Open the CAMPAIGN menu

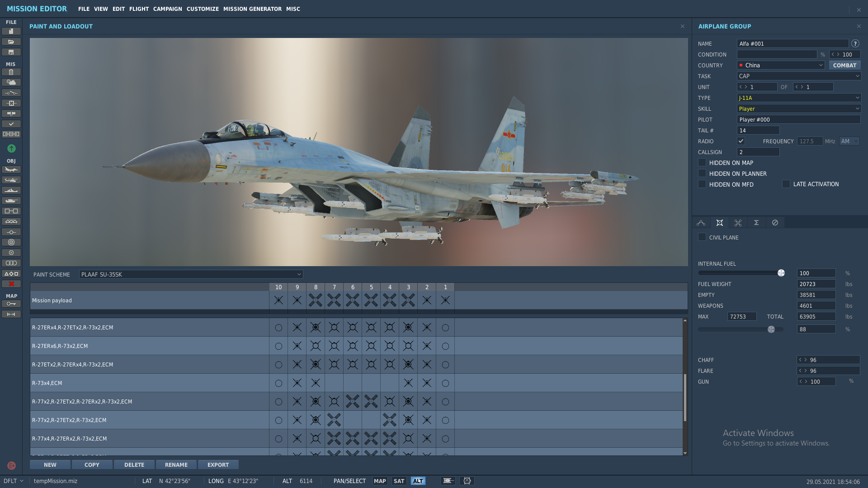[167, 9]
